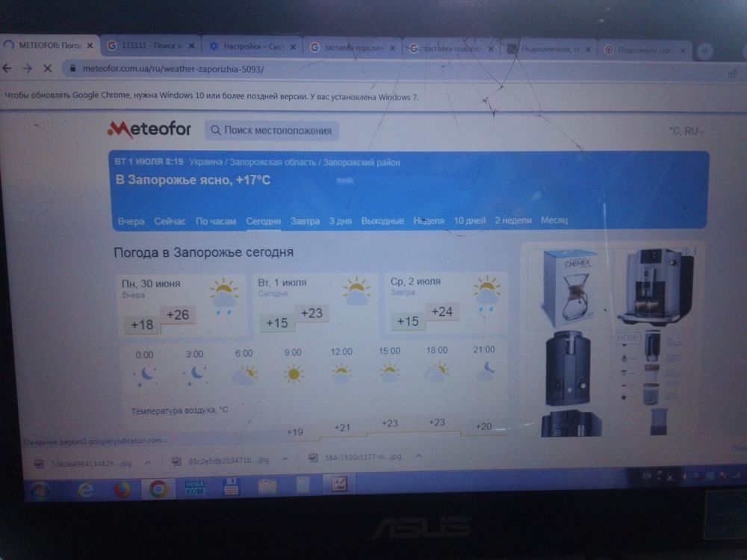Launch Internet Explorer from the taskbar
Viewport: 747px width, 560px height.
(86, 490)
